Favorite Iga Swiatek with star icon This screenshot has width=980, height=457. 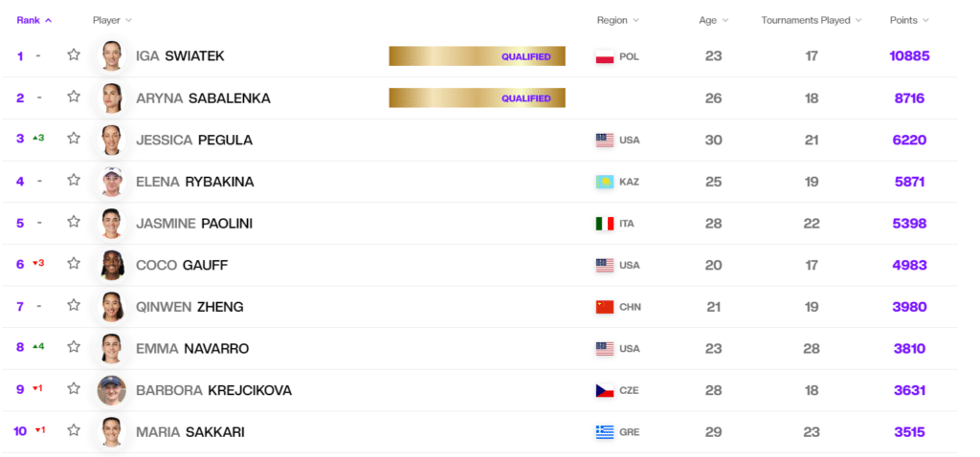pyautogui.click(x=74, y=55)
